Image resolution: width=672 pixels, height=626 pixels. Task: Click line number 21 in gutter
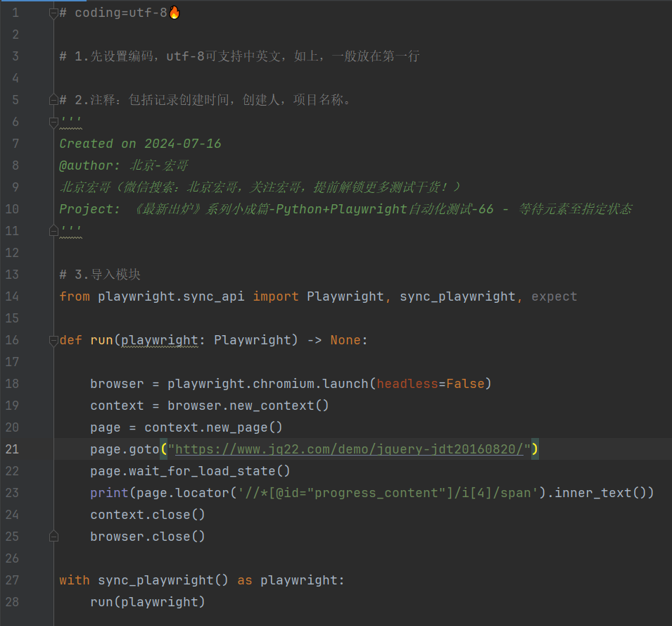(x=12, y=449)
